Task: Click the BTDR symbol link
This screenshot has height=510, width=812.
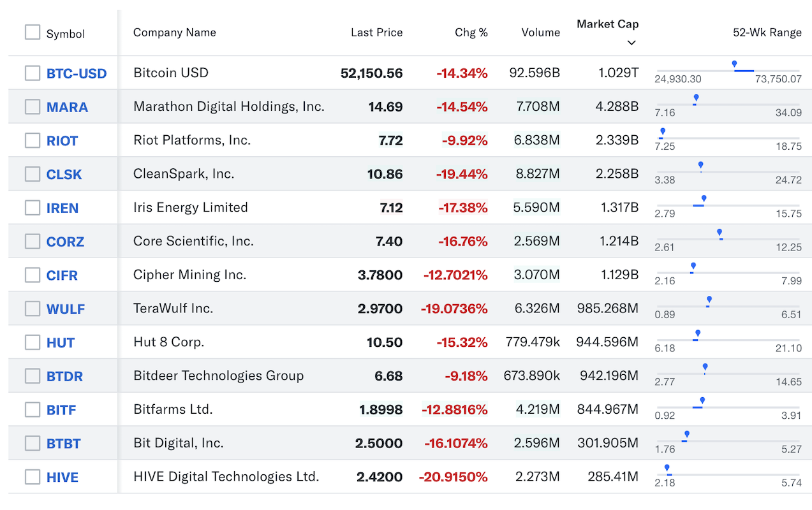Action: [x=65, y=376]
